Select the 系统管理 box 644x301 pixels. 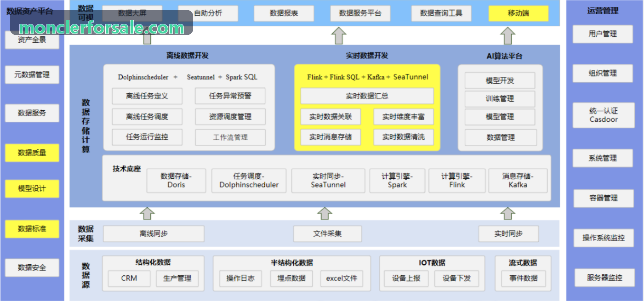603,159
